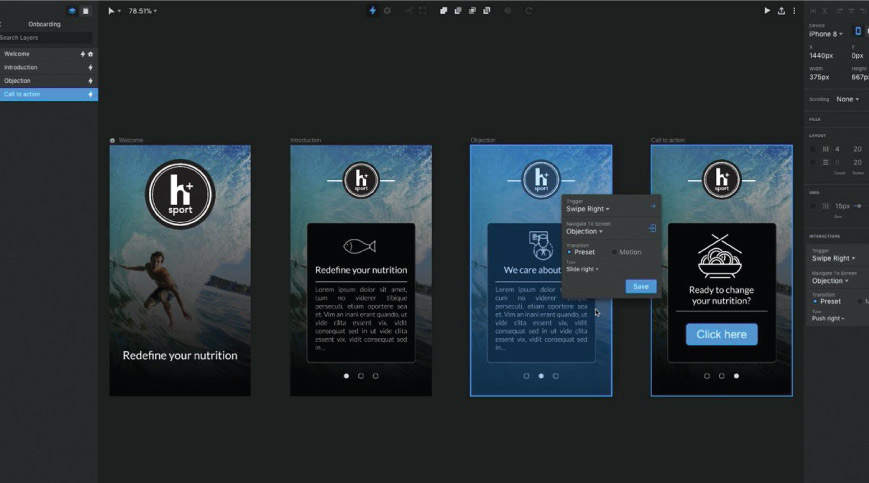The image size is (869, 483).
Task: Click the third pagination dot on Call to action artboard
Action: pyautogui.click(x=736, y=376)
